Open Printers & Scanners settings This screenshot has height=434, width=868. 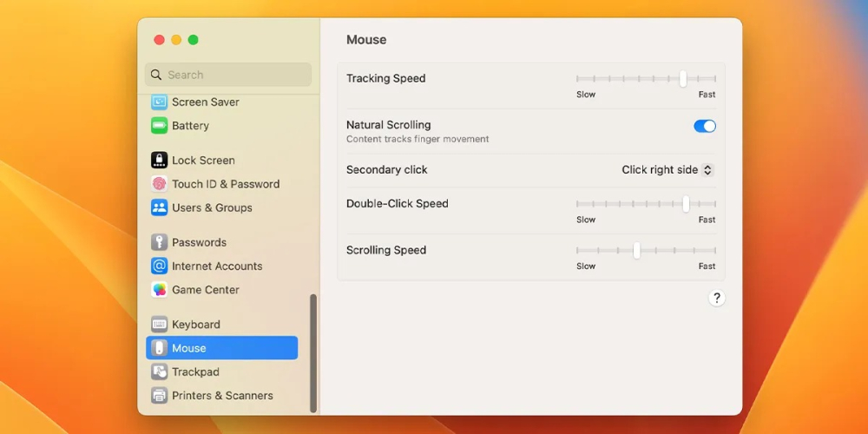click(221, 396)
